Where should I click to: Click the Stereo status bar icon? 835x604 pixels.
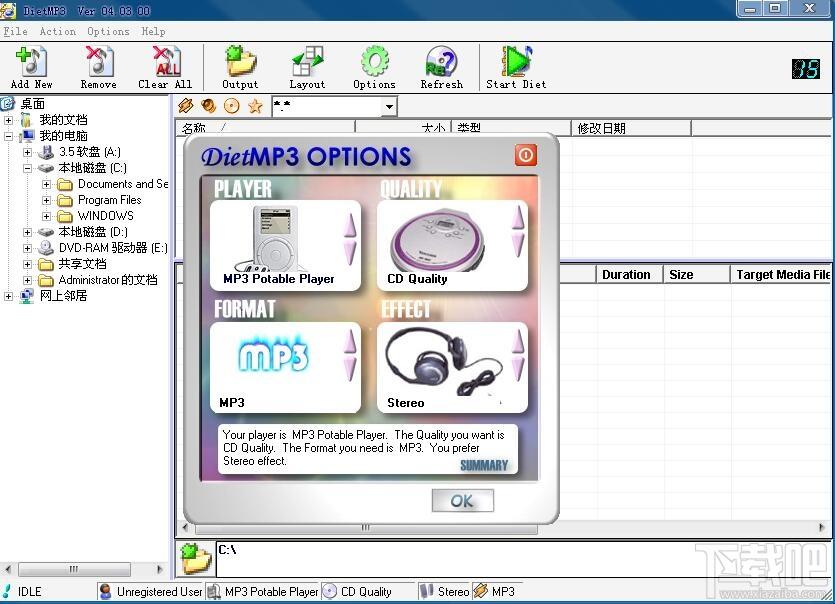pos(427,591)
